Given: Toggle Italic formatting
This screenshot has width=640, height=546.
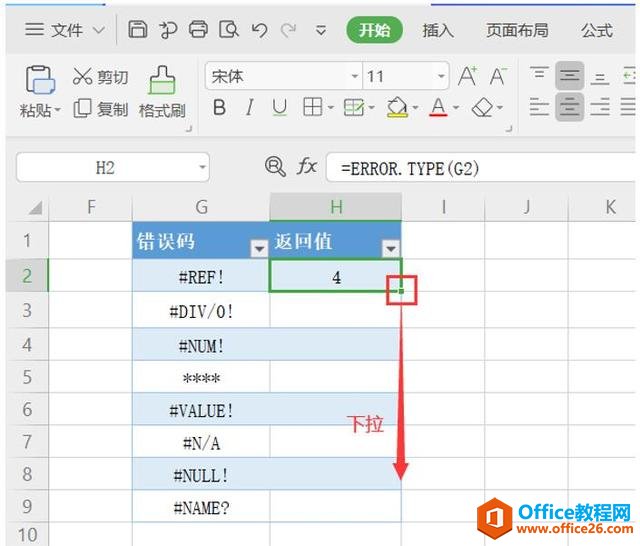Looking at the screenshot, I should pos(249,108).
